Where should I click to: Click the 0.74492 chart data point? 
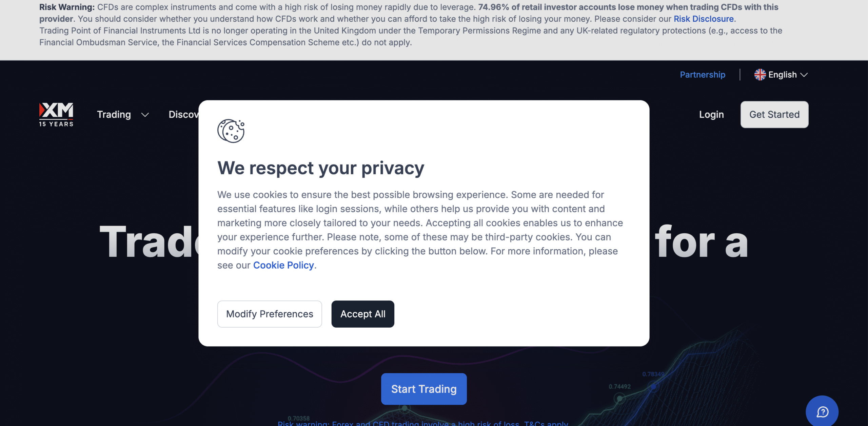[620, 398]
